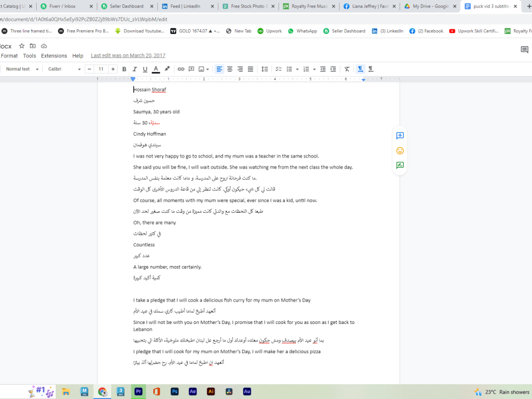Open Adobe Audition from the taskbar
Viewport: 532px width, 399px height.
coord(247,392)
